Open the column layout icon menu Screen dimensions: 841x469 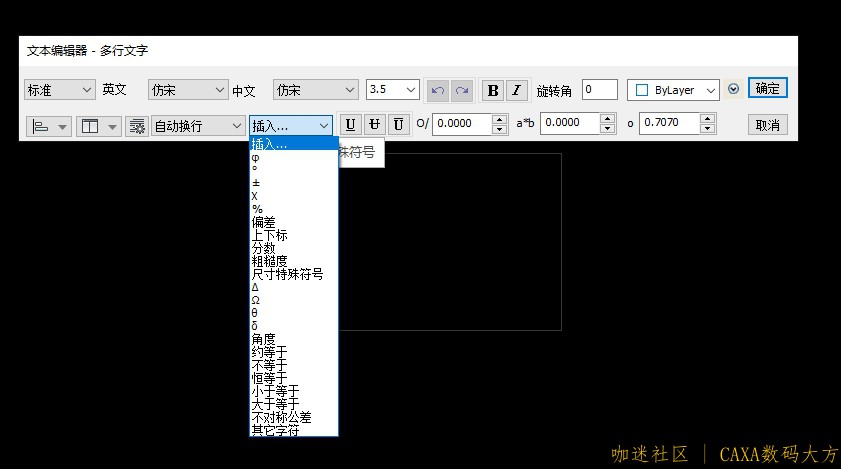98,126
